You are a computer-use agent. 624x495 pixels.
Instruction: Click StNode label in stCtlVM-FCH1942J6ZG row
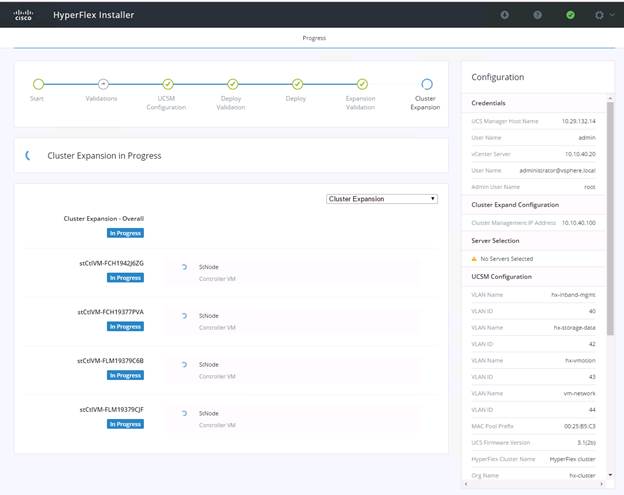click(209, 267)
